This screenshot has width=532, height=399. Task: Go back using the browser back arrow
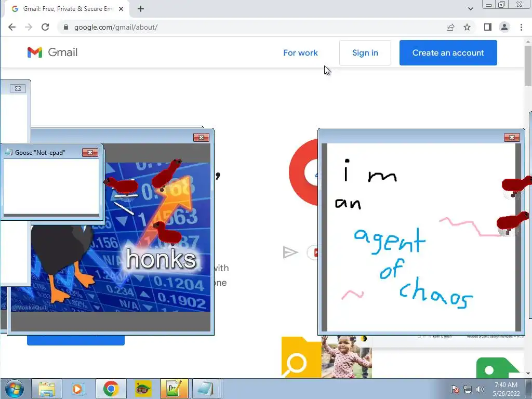pos(12,27)
